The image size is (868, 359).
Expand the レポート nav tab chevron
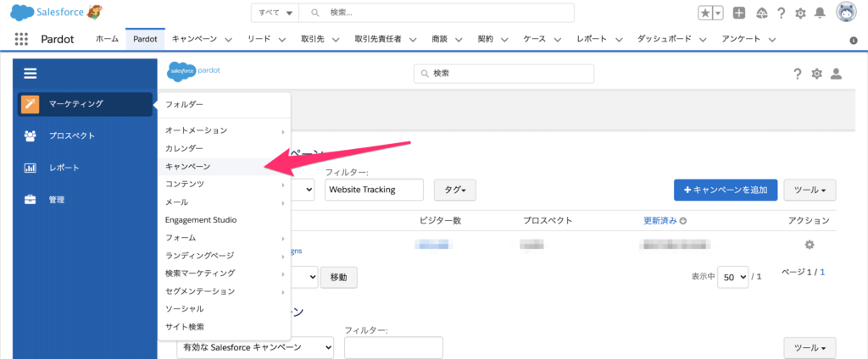[619, 39]
